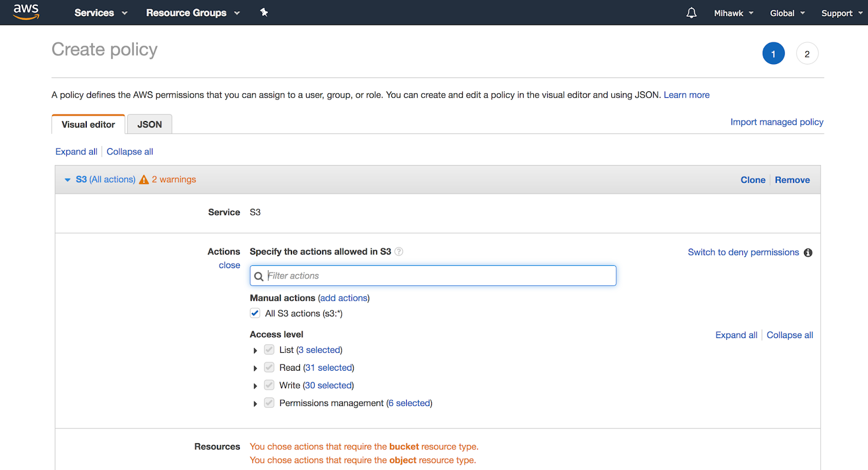Screen dimensions: 868x470
Task: Remove the S3 permission block
Action: (792, 180)
